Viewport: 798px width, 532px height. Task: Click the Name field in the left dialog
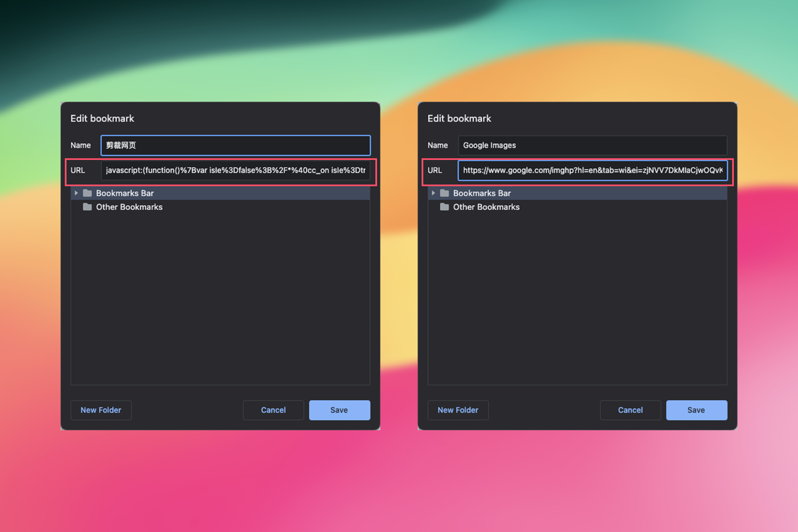coord(235,145)
